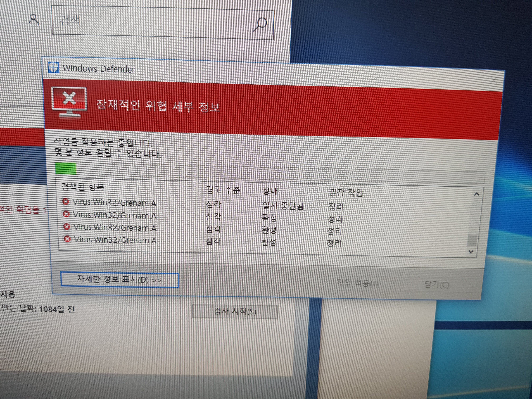This screenshot has height=399, width=532.
Task: Click 정리 action in the first threat row
Action: [336, 207]
